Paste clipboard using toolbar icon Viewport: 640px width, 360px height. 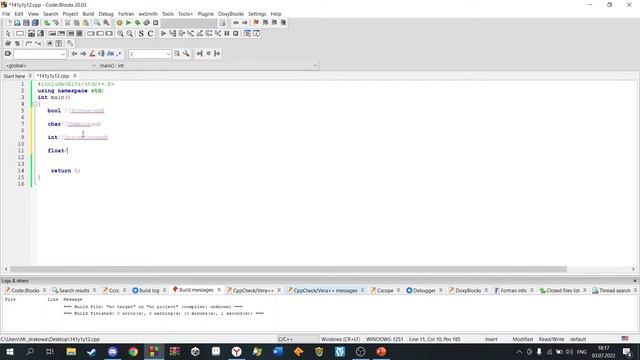click(86, 23)
